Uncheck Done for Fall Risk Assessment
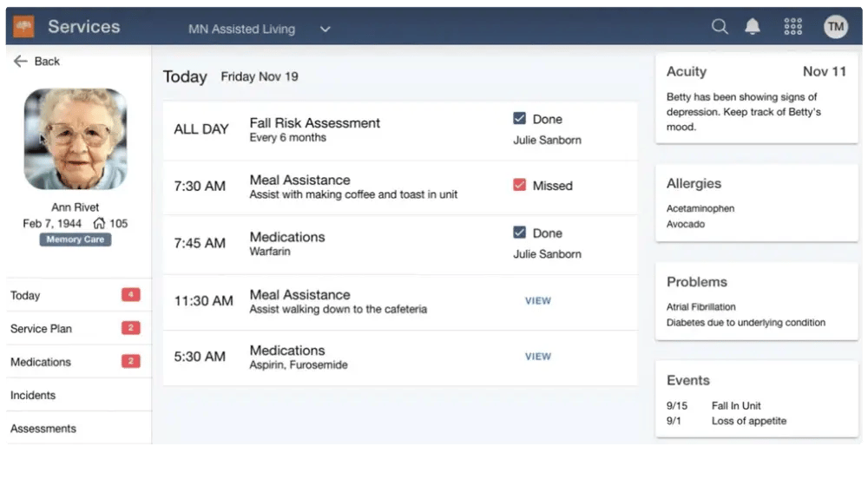The height and width of the screenshot is (499, 868). pyautogui.click(x=520, y=119)
